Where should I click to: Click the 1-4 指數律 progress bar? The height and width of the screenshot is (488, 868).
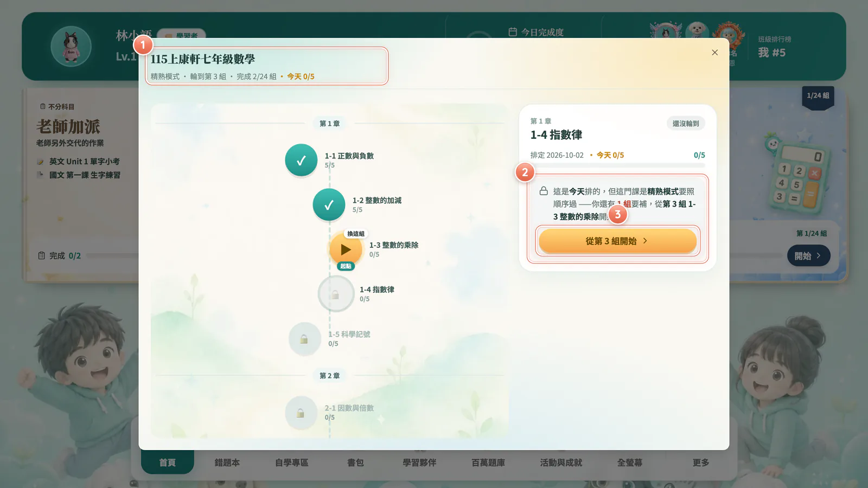click(618, 165)
